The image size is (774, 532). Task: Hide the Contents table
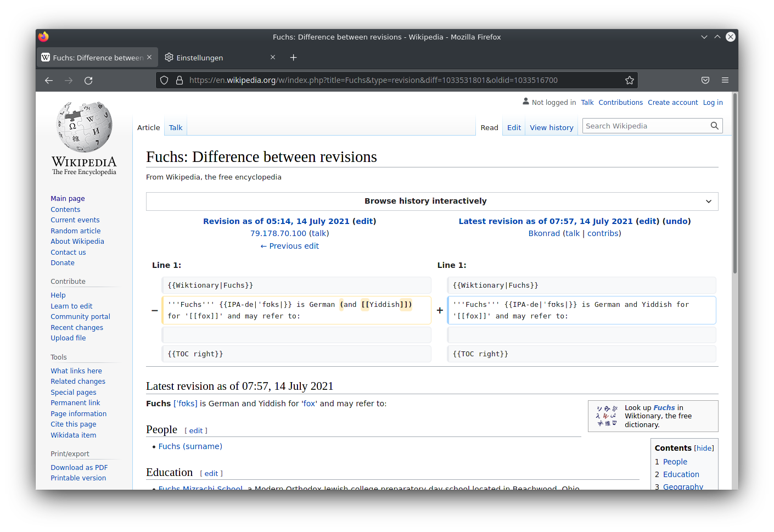tap(704, 449)
